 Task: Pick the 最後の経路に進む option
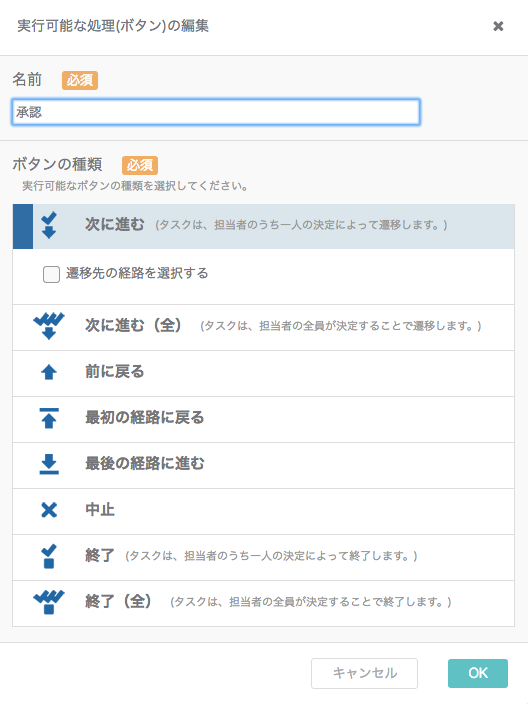pyautogui.click(x=264, y=466)
